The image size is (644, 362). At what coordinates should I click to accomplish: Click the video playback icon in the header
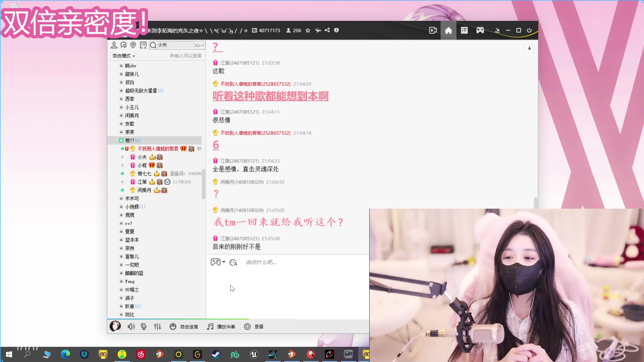(x=433, y=30)
